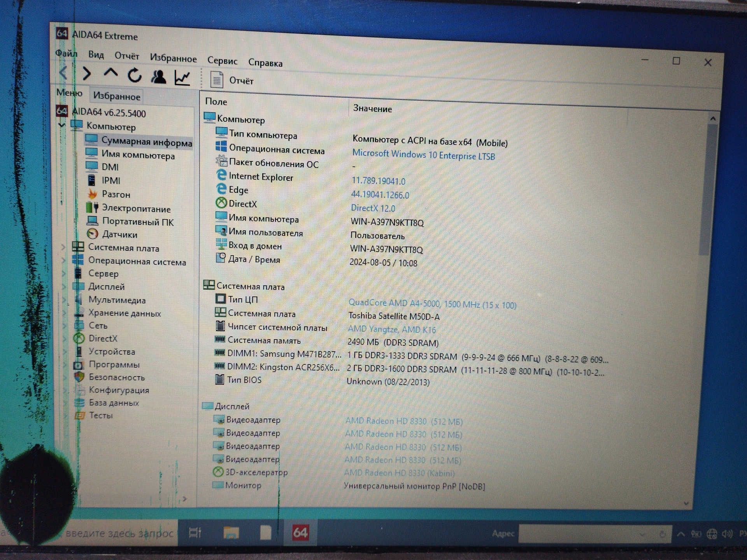Expand the Дисплей tree node
Viewport: 747px width, 560px height.
64,287
